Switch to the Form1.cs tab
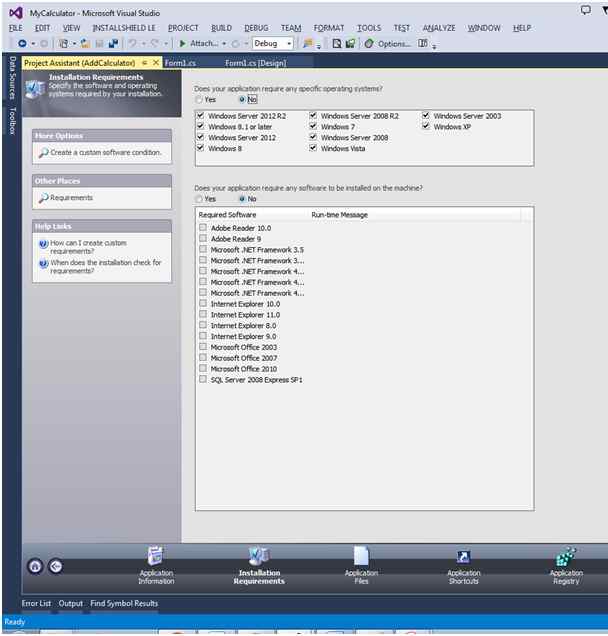 point(180,63)
